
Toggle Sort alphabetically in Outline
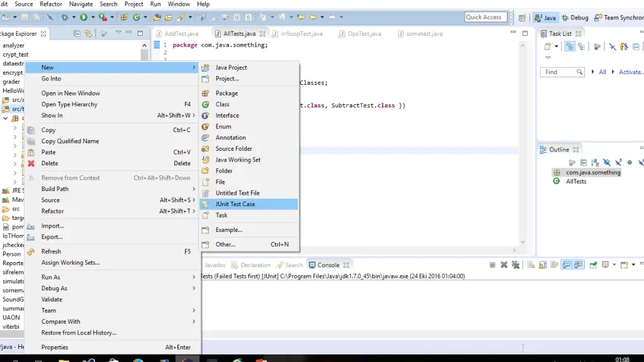point(595,163)
